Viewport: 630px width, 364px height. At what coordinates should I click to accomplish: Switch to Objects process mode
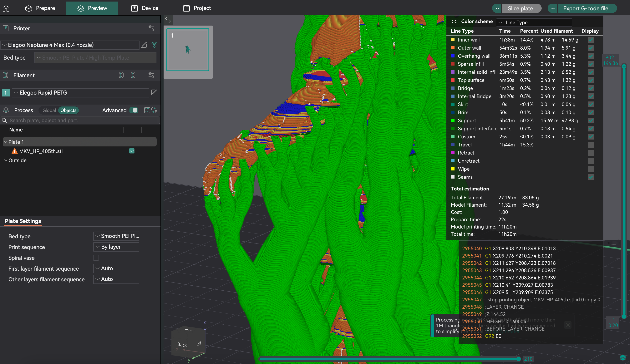point(68,110)
